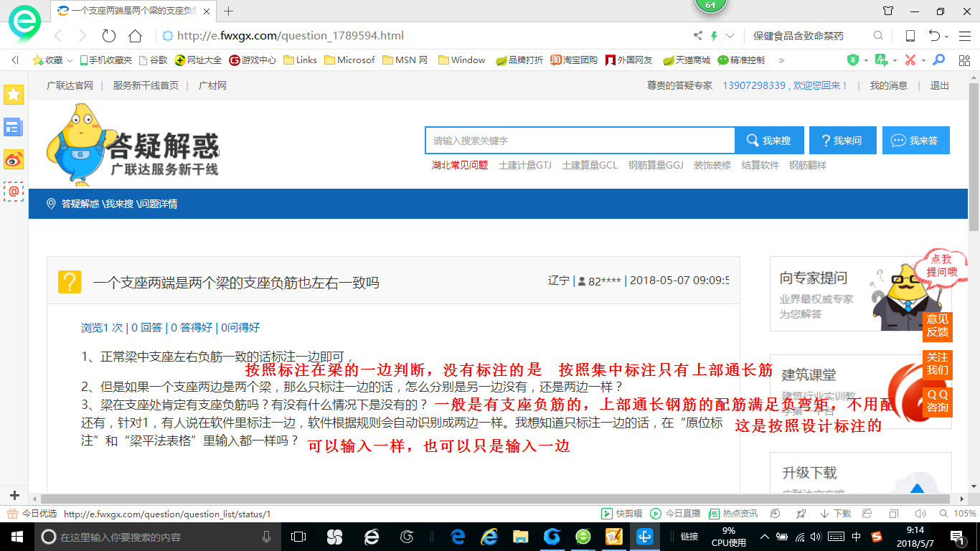Click the browser forward arrow
Viewport: 980px width, 551px height.
coord(83,36)
